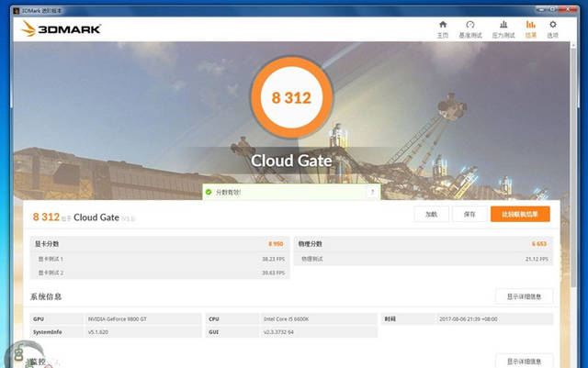
Task: Click the GUI label cell
Action: coord(232,332)
